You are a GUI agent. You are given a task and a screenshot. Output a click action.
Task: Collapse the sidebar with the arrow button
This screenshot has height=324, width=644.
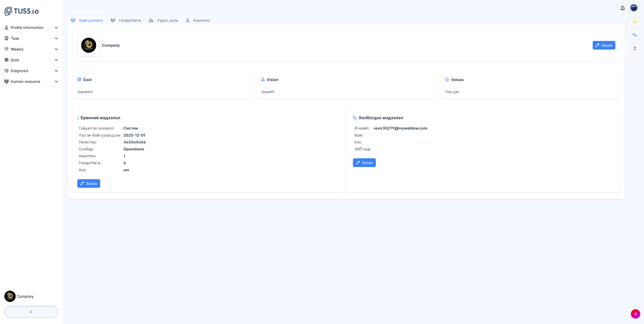31,312
